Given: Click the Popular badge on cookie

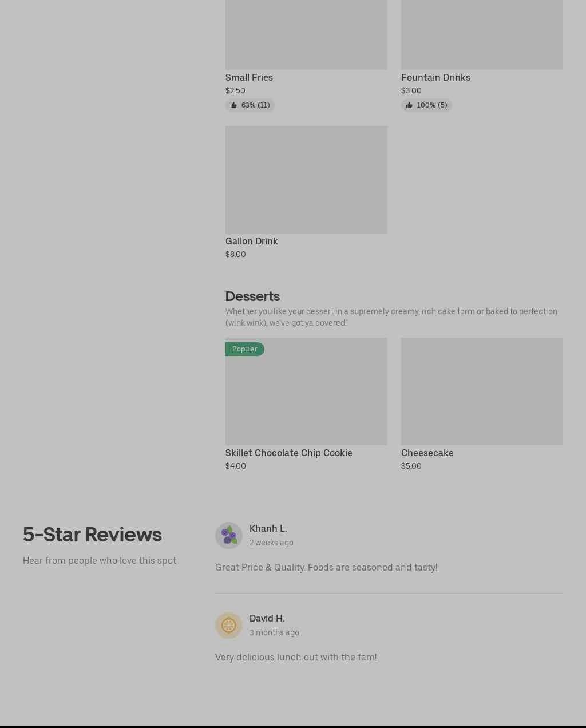Looking at the screenshot, I should point(245,349).
